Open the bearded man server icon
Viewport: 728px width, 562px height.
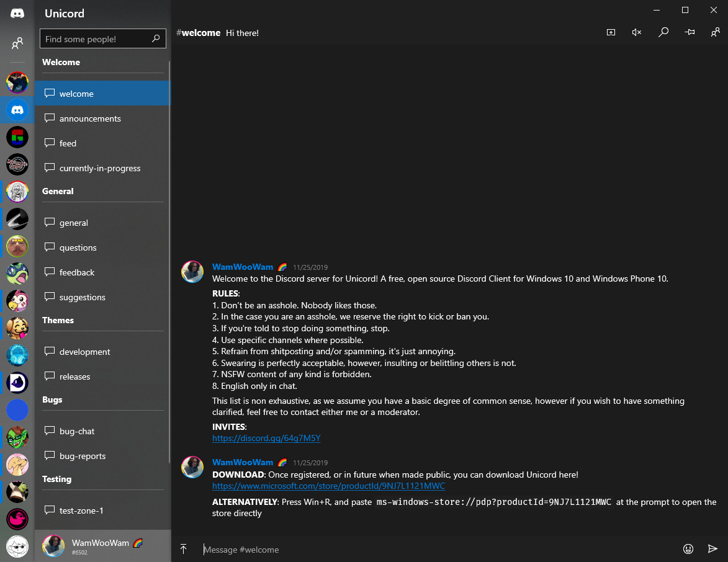tap(17, 246)
